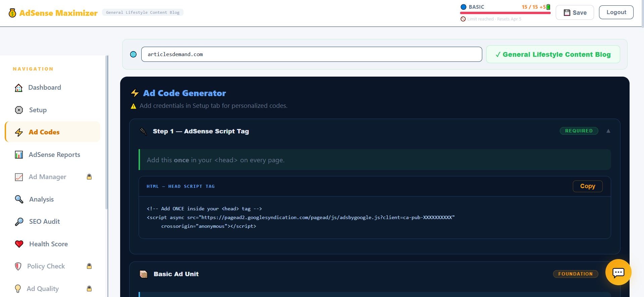The image size is (644, 297).
Task: Expand the Basic Ad Unit section header
Action: [375, 274]
